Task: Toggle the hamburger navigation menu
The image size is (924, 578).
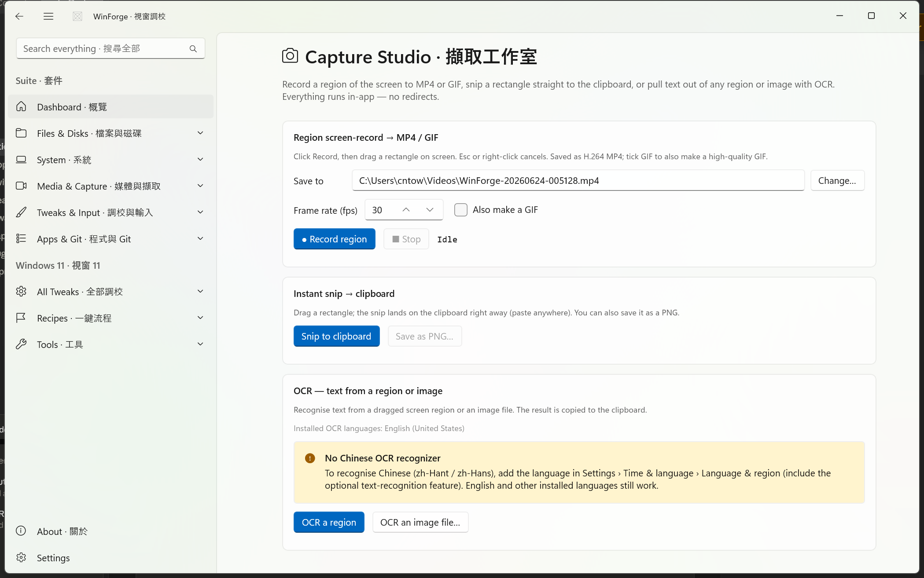Action: point(48,16)
